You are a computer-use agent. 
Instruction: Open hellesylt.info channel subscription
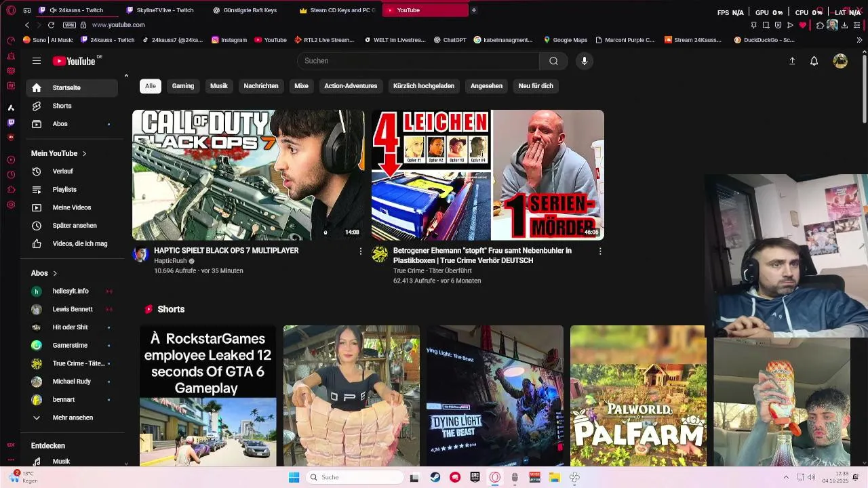[x=72, y=291]
